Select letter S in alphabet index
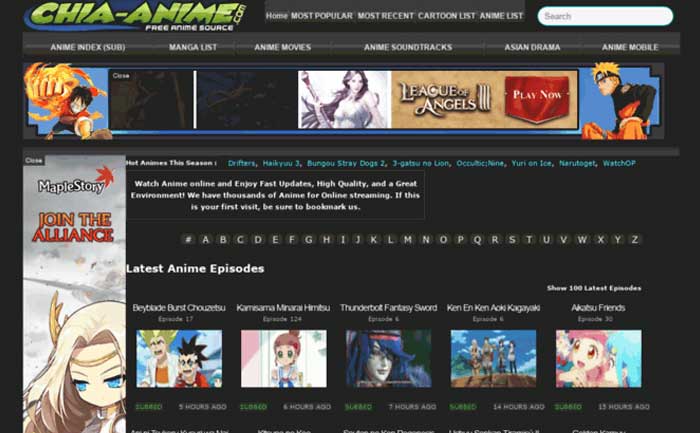The width and height of the screenshot is (700, 433). tap(512, 239)
